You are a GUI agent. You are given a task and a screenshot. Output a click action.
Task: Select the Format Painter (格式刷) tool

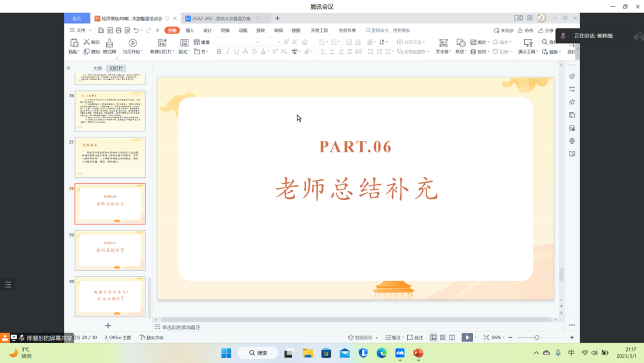[x=109, y=46]
